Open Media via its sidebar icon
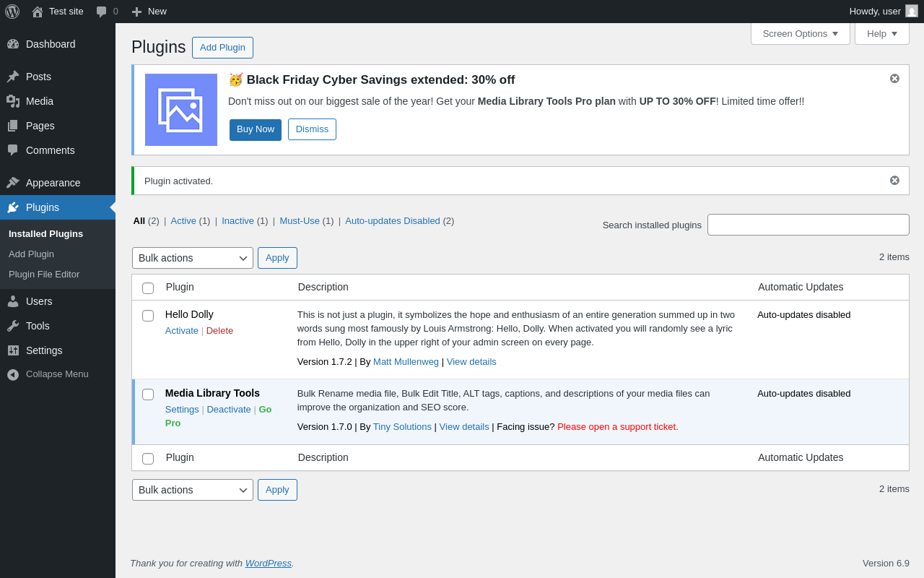 [x=13, y=101]
